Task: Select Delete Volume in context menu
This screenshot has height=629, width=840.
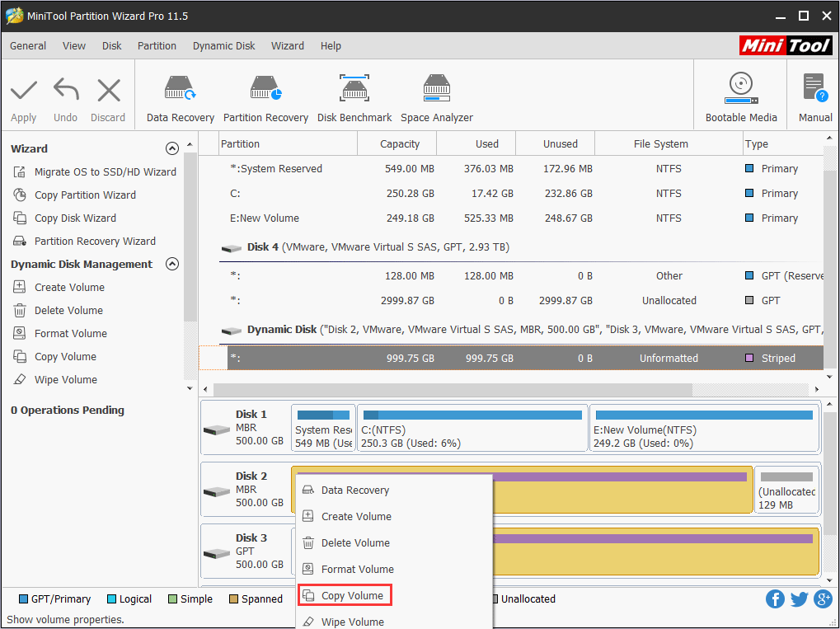Action: coord(394,542)
